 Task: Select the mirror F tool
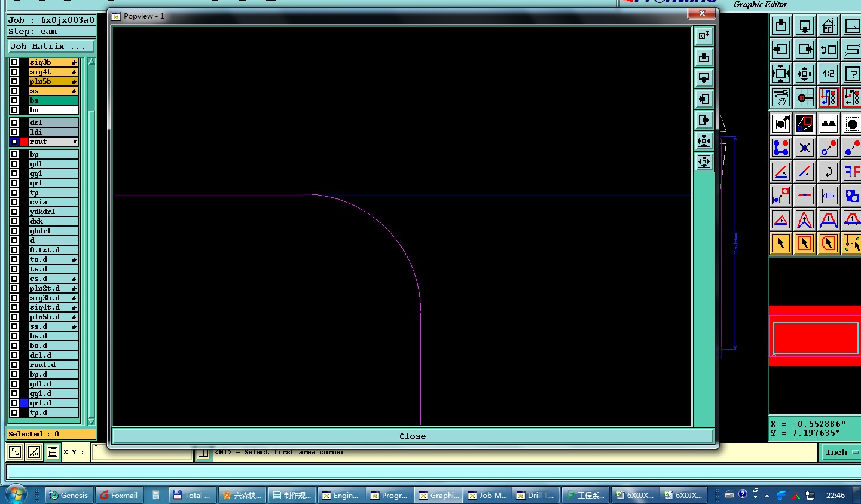[x=851, y=172]
